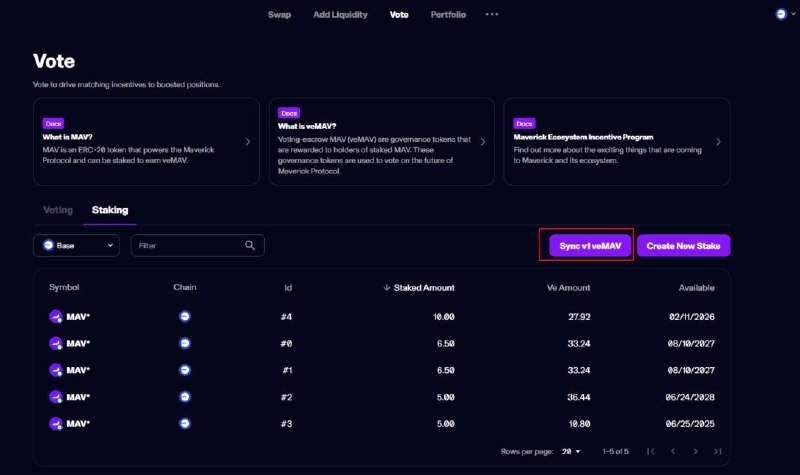Go to first page of table

coord(651,451)
